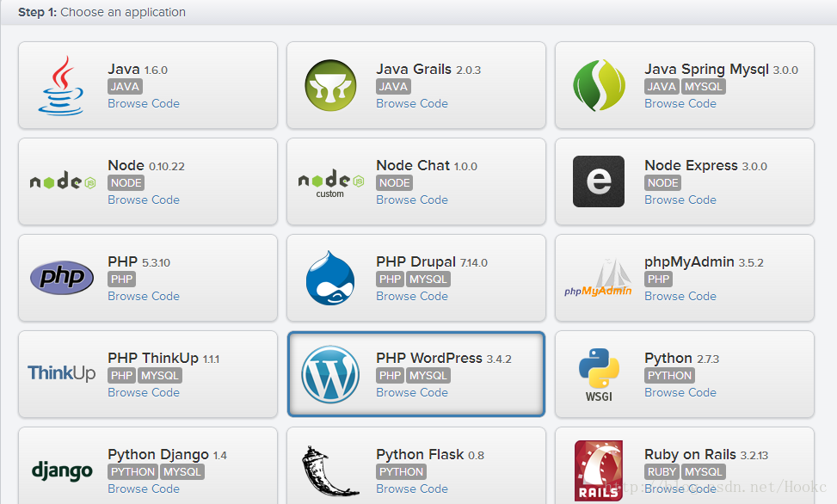Select the Node Express 'e' logo
Viewport: 837px width, 504px height.
click(599, 181)
